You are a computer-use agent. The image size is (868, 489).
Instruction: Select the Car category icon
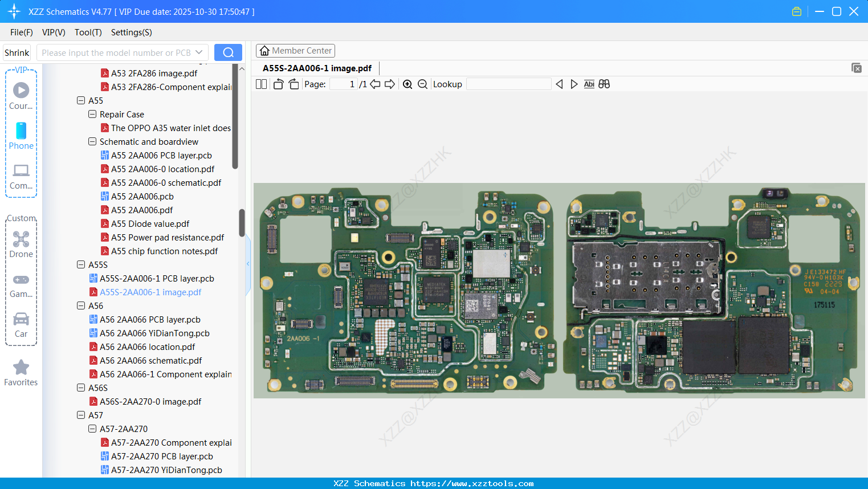pyautogui.click(x=21, y=325)
